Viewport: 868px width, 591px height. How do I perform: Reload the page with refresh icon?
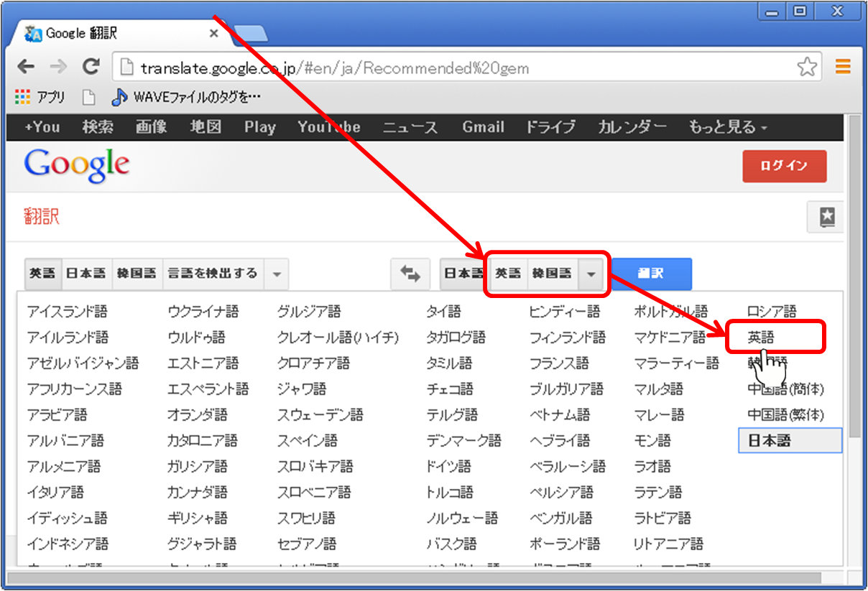91,68
